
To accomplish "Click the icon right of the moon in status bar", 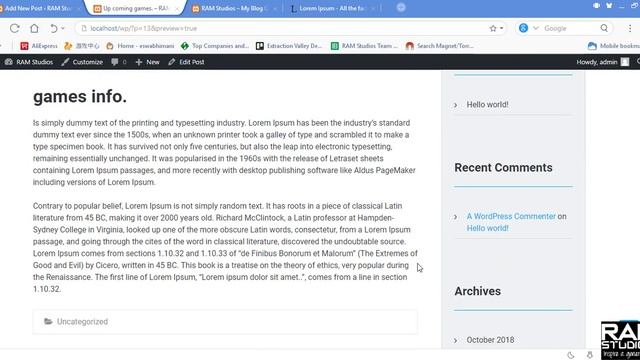I will 590,355.
